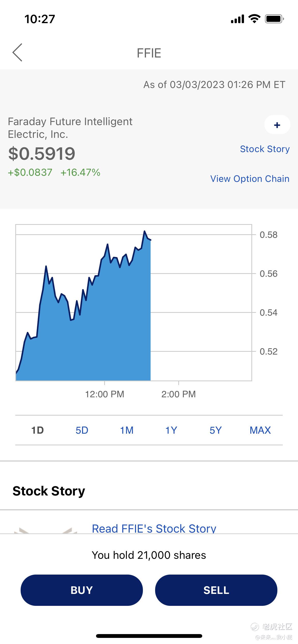The height and width of the screenshot is (644, 298).
Task: Select the 1D chart range
Action: [x=37, y=430]
